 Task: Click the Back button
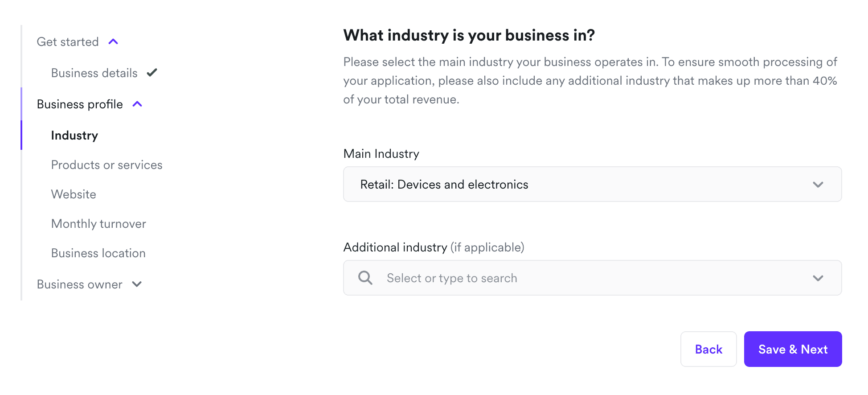point(708,349)
